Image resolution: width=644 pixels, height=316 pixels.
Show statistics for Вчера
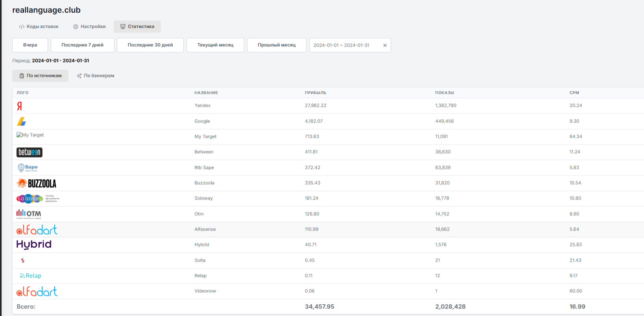pyautogui.click(x=30, y=45)
